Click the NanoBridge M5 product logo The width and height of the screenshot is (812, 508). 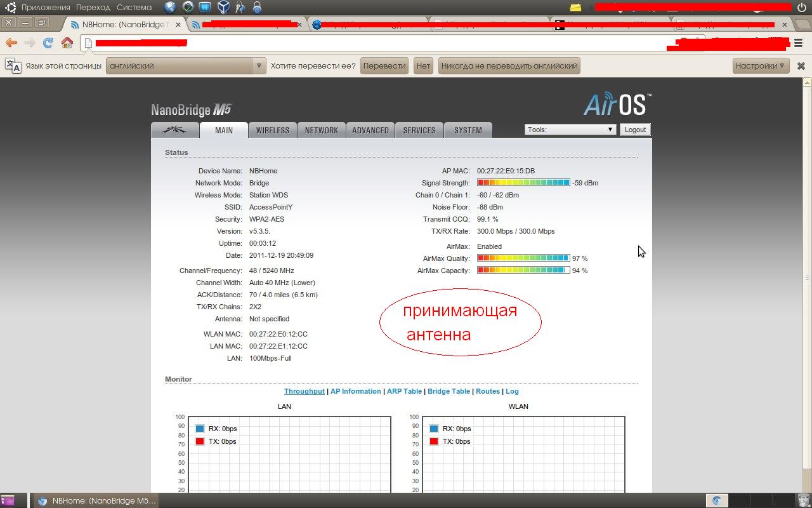coord(191,109)
